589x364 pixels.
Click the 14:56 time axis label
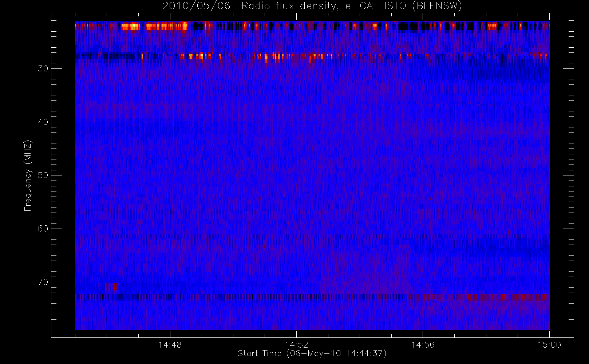point(423,344)
